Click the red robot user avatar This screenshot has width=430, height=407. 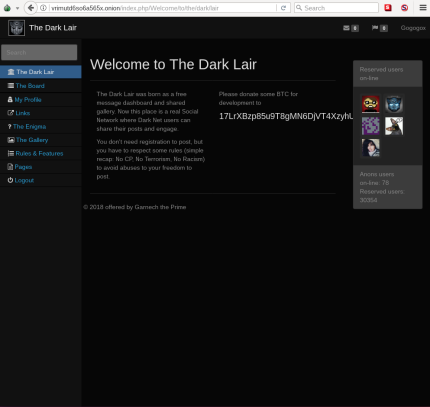(x=371, y=104)
